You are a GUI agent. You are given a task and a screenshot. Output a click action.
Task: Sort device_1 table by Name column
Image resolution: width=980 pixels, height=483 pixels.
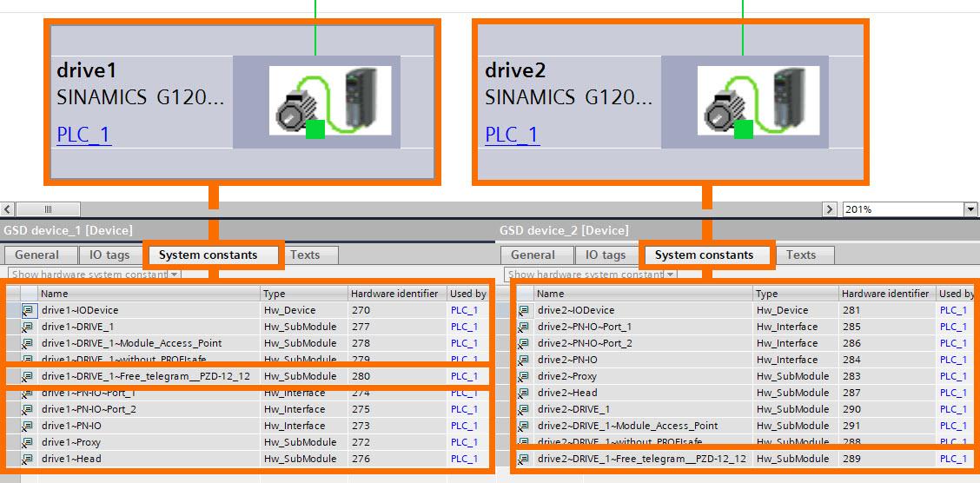(149, 294)
